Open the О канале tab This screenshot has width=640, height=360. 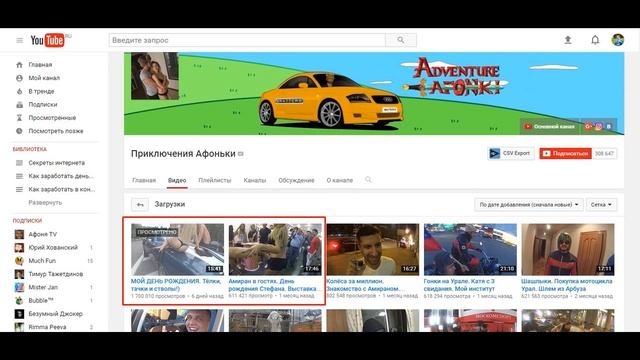[340, 180]
